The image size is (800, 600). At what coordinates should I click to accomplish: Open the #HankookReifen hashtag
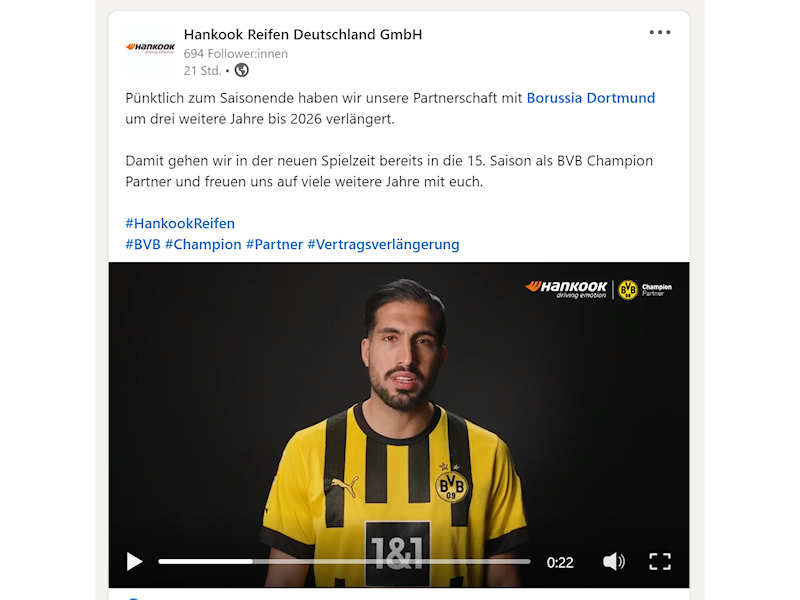[180, 223]
